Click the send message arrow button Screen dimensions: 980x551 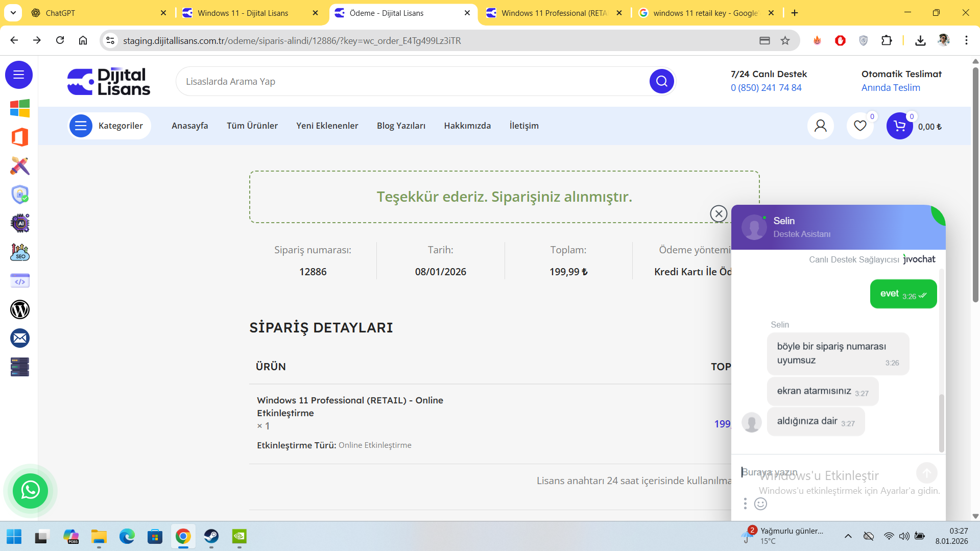click(x=926, y=473)
